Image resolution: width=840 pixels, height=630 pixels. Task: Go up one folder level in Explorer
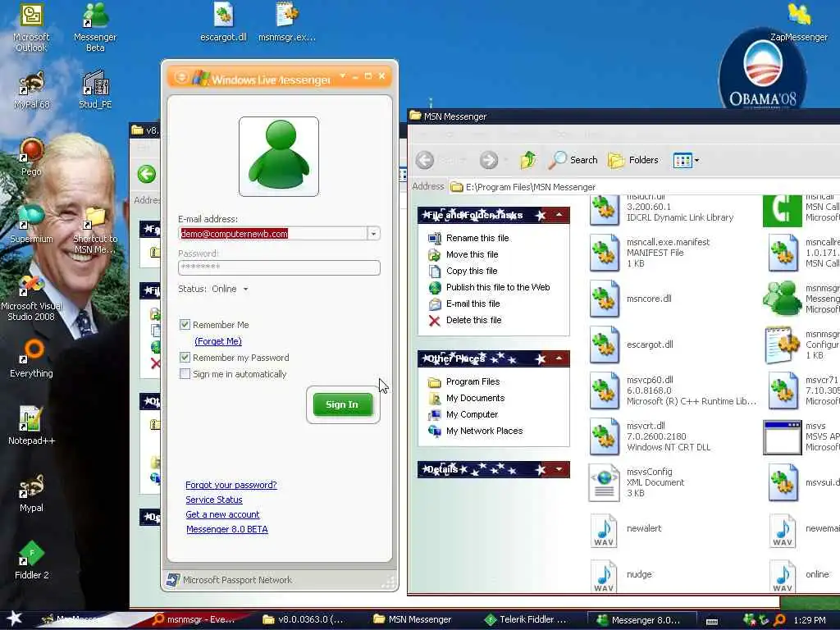pyautogui.click(x=528, y=160)
